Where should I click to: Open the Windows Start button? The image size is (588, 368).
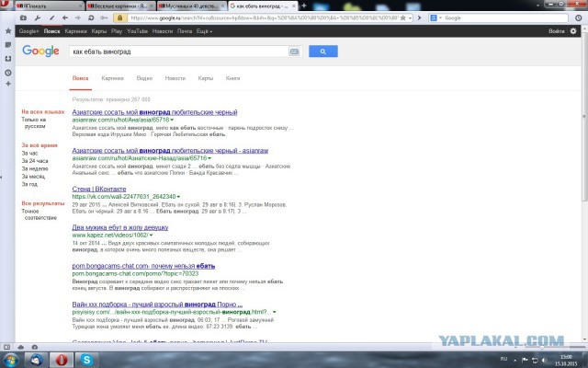point(10,360)
